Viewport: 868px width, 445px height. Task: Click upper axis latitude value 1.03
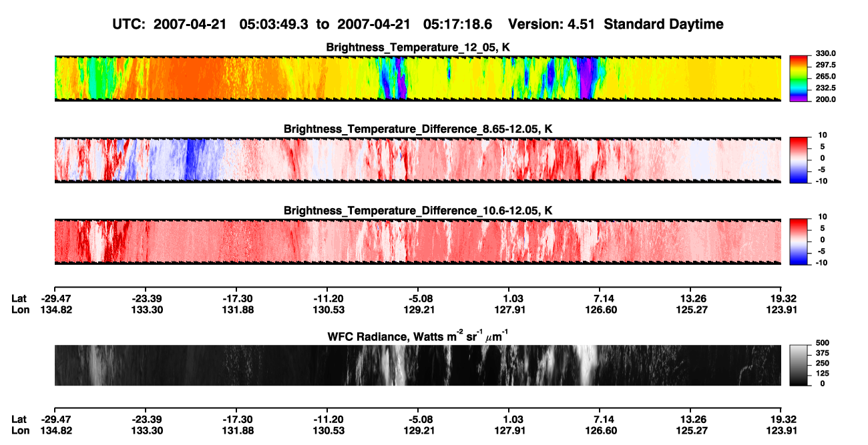(509, 298)
